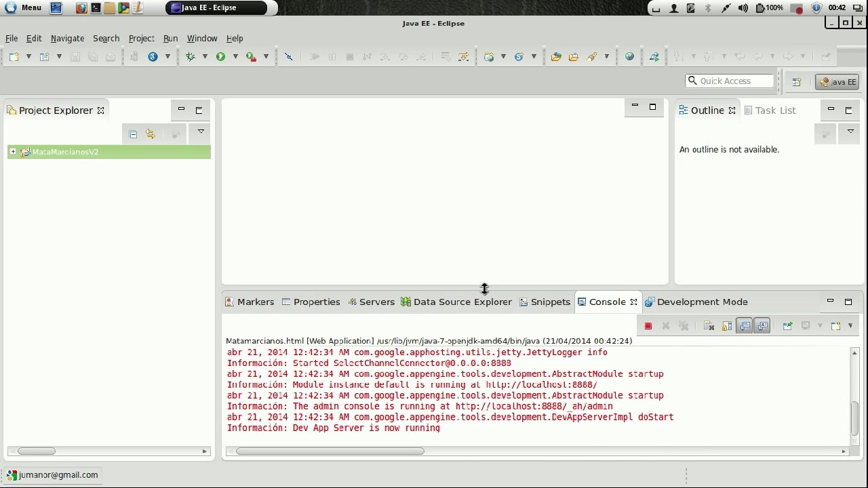Viewport: 868px width, 488px height.
Task: Open the File menu
Action: tap(12, 39)
